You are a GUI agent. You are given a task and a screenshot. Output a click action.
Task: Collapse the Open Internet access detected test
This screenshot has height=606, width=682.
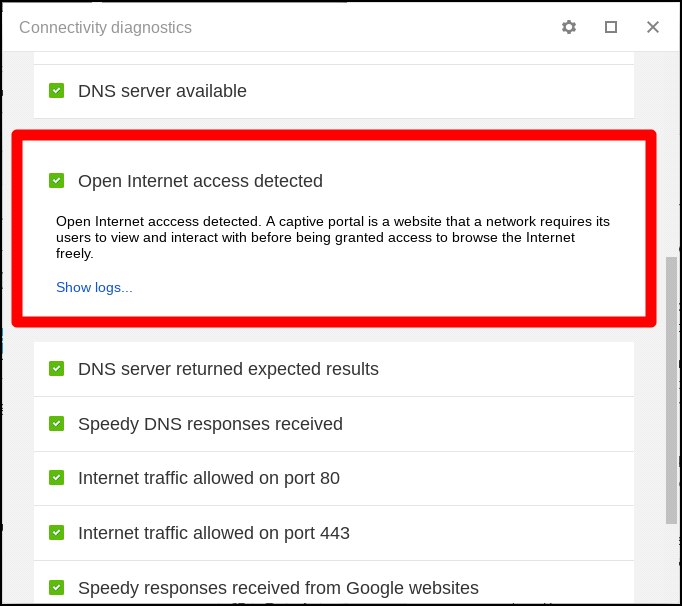pyautogui.click(x=200, y=181)
